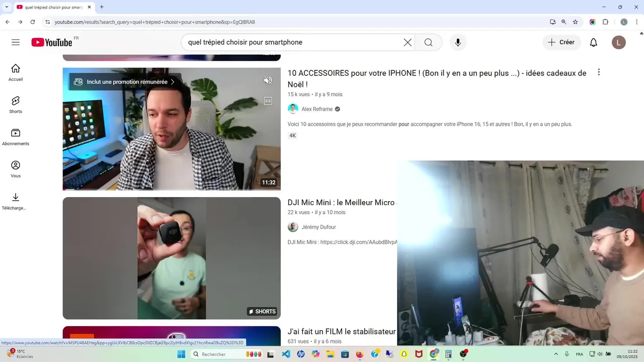This screenshot has height=362, width=644.
Task: Start voice search with the microphone
Action: pos(458,42)
